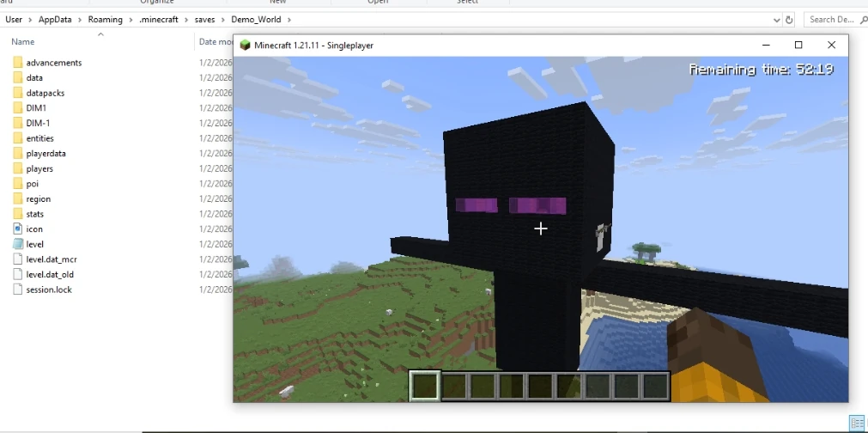The width and height of the screenshot is (868, 433).
Task: Click the Demo_World breadcrumb
Action: pyautogui.click(x=257, y=20)
